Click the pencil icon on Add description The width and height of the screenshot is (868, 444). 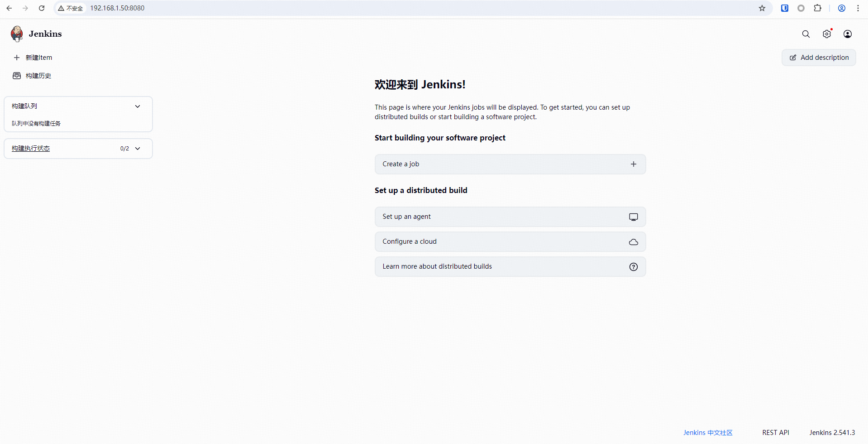793,58
